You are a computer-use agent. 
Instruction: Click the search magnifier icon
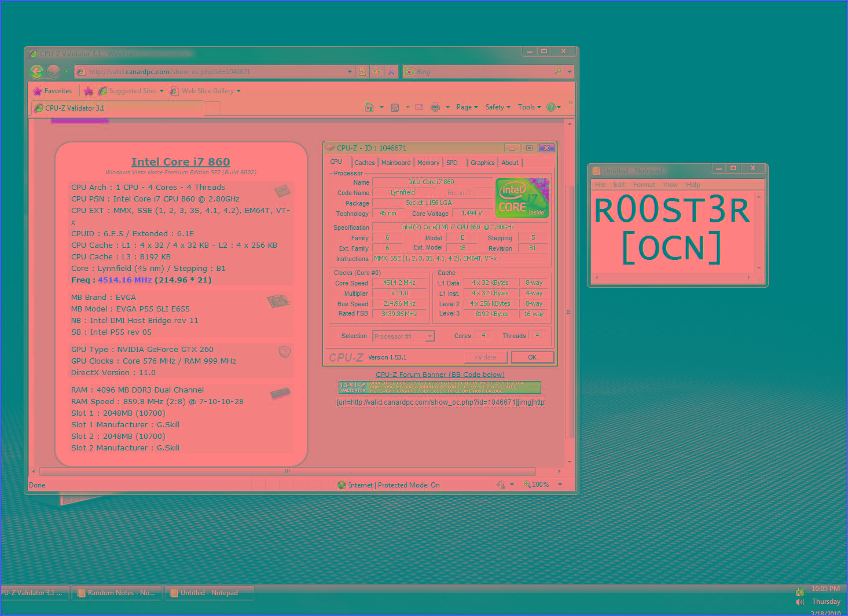pyautogui.click(x=558, y=71)
